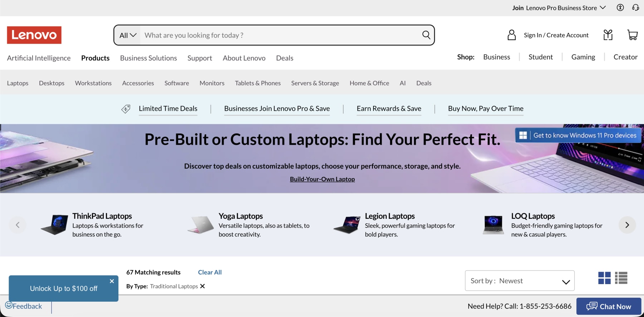The image size is (644, 317).
Task: Select the Accessories sub-navigation item
Action: tap(138, 83)
